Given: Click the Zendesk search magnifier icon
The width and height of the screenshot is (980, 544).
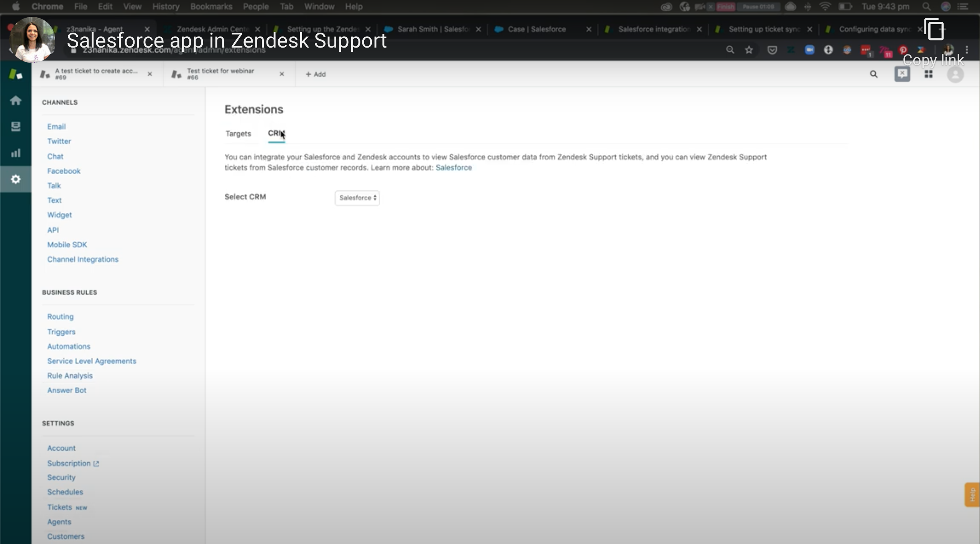Looking at the screenshot, I should tap(873, 74).
